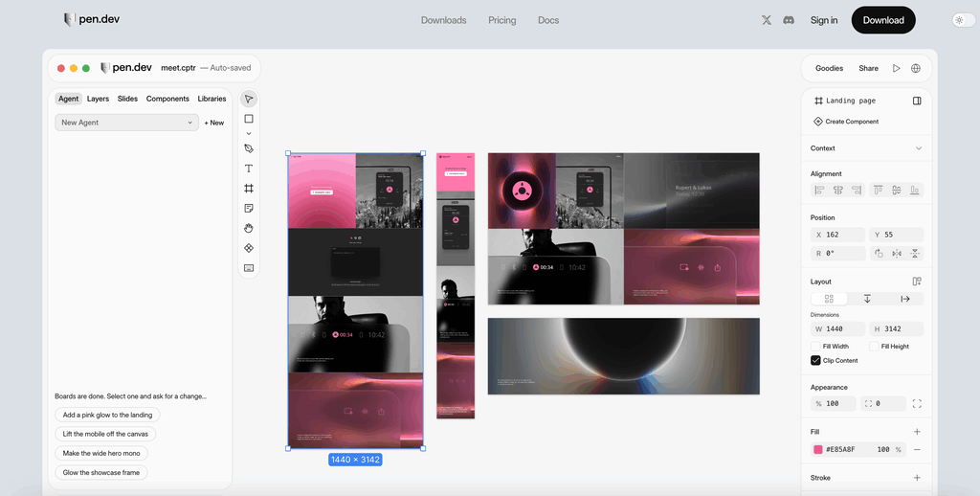
Task: Click the Y position field
Action: 896,235
